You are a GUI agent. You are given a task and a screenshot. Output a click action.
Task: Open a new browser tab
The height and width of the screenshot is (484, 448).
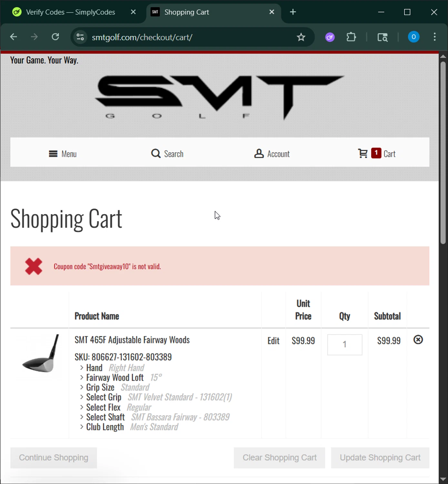pyautogui.click(x=293, y=12)
